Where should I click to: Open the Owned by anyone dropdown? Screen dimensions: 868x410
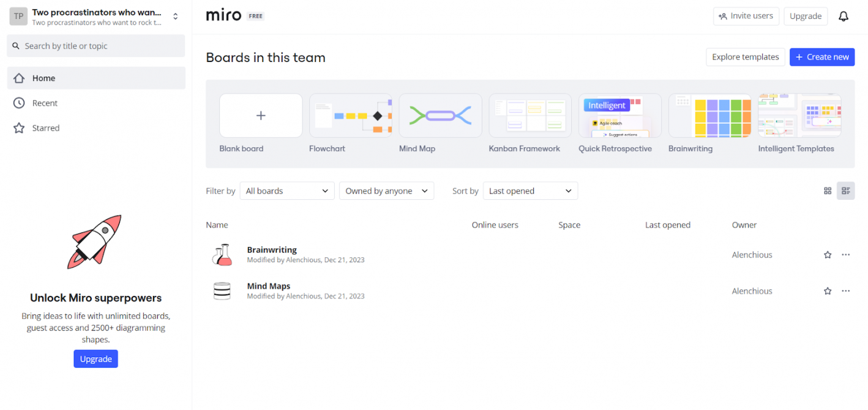tap(387, 191)
